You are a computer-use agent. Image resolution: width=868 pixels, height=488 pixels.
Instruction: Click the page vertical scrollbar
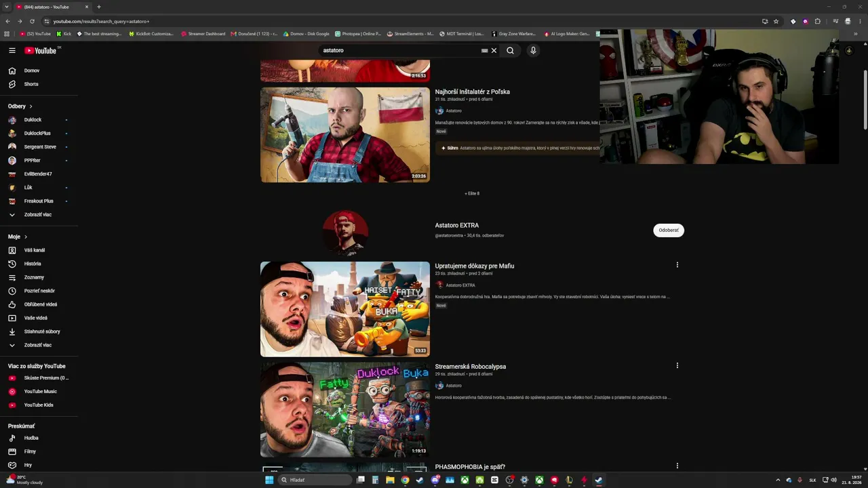tap(865, 99)
